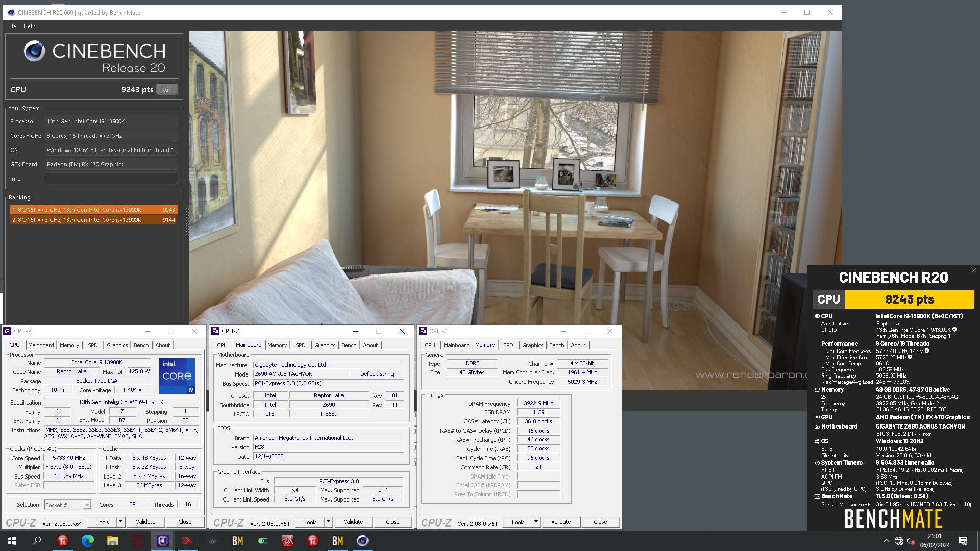Click the Memory icon in BenchMate overlay

(817, 390)
